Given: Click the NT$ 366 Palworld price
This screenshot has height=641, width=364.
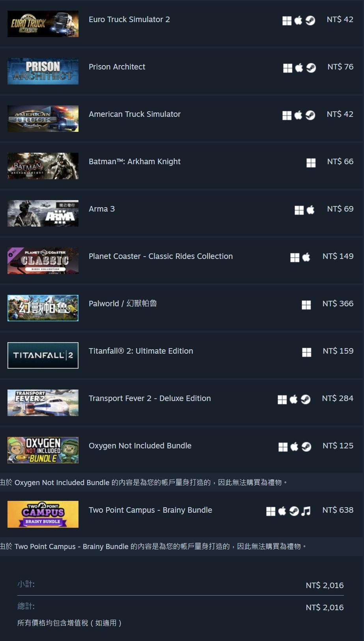Looking at the screenshot, I should 338,304.
